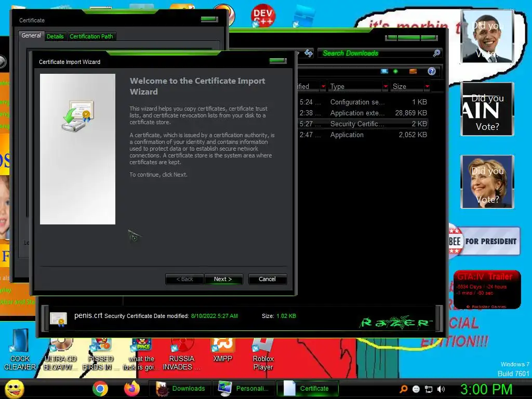Switch to Downloads taskbar button

click(180, 389)
